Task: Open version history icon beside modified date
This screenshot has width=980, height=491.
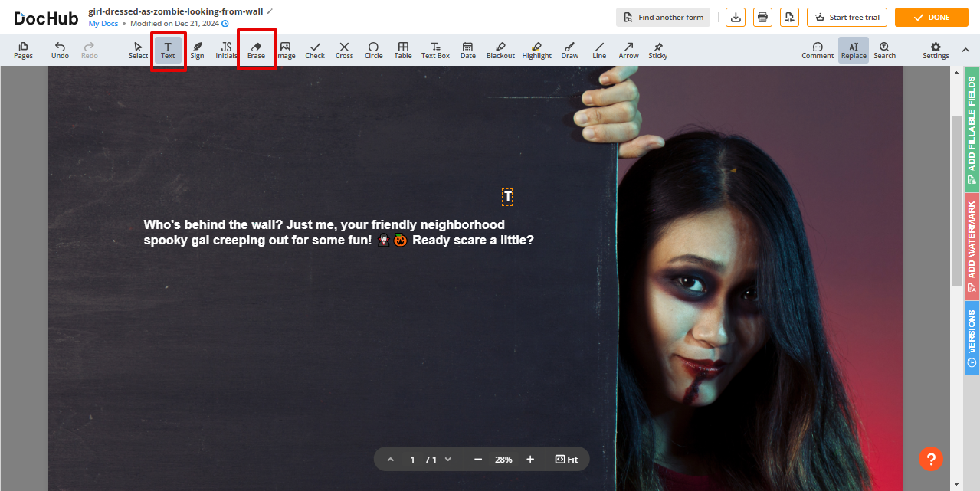Action: coord(225,24)
